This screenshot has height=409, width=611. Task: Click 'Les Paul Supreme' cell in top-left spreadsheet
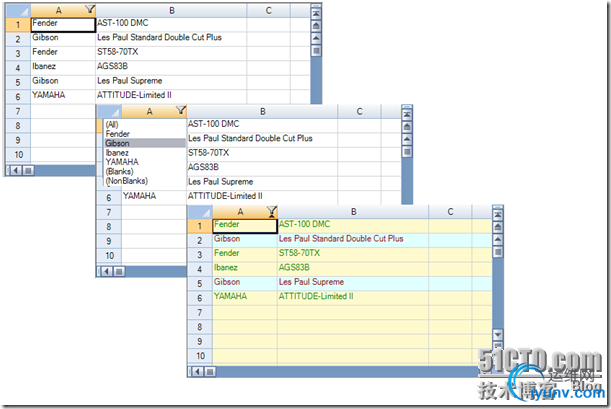pos(171,81)
